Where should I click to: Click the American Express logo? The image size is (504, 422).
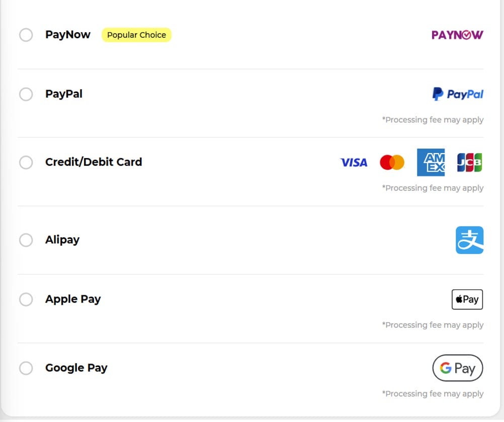431,163
